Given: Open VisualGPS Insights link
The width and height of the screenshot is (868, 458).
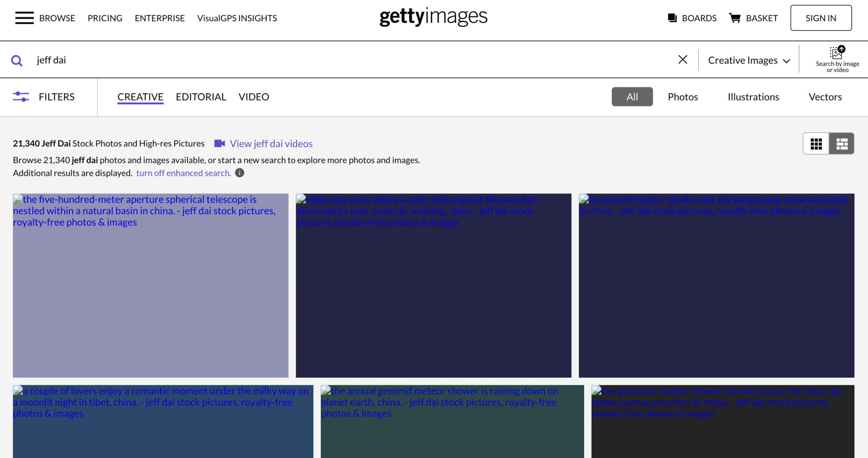Looking at the screenshot, I should tap(237, 18).
